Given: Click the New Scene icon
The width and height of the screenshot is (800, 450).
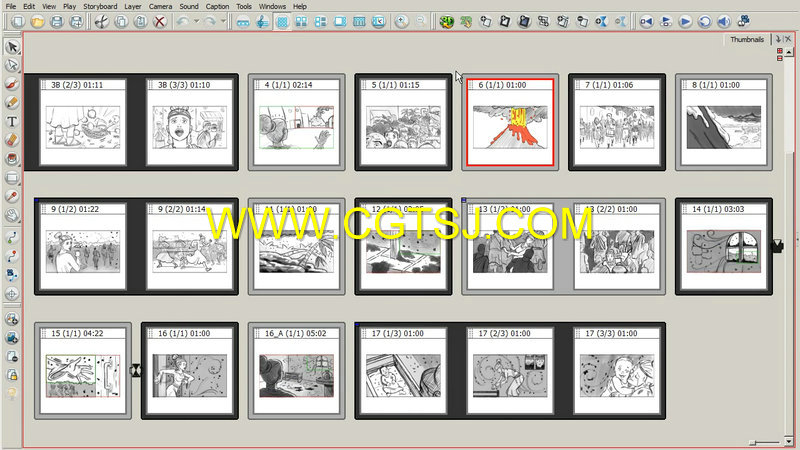Looking at the screenshot, I should click(x=505, y=21).
